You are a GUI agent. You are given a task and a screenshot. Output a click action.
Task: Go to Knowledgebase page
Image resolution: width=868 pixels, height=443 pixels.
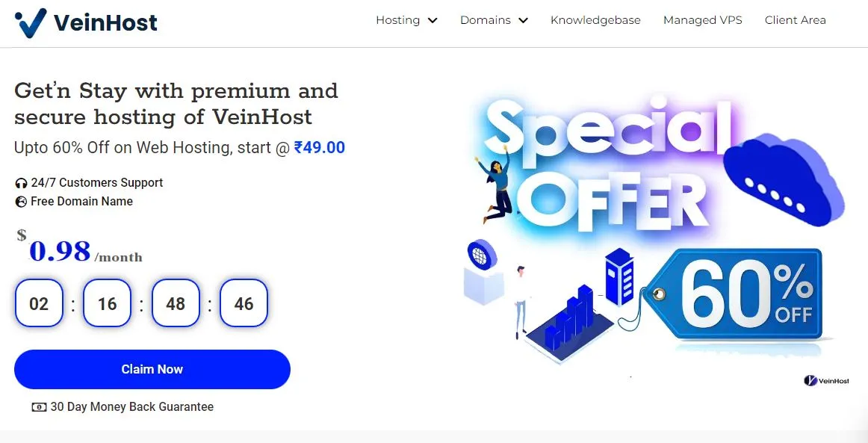[x=595, y=20]
